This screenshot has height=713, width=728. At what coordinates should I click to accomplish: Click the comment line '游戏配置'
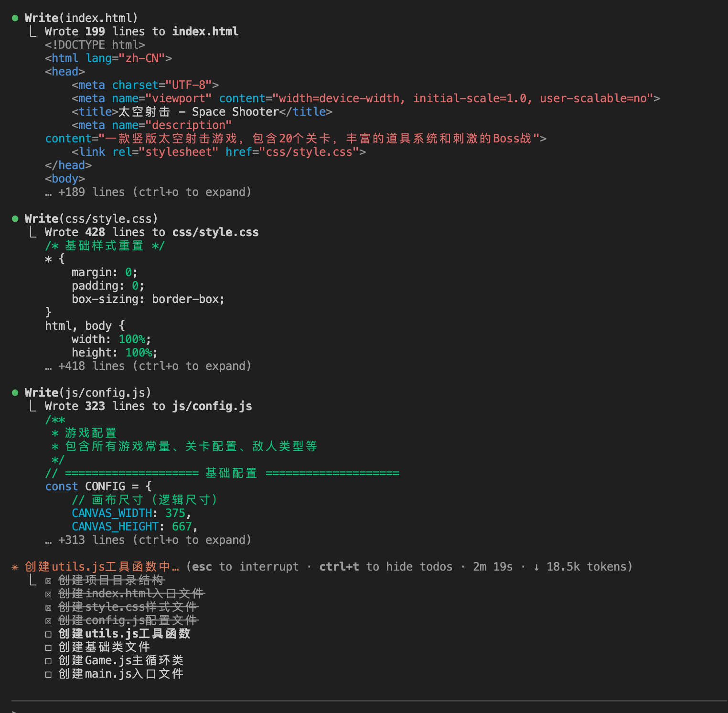84,433
